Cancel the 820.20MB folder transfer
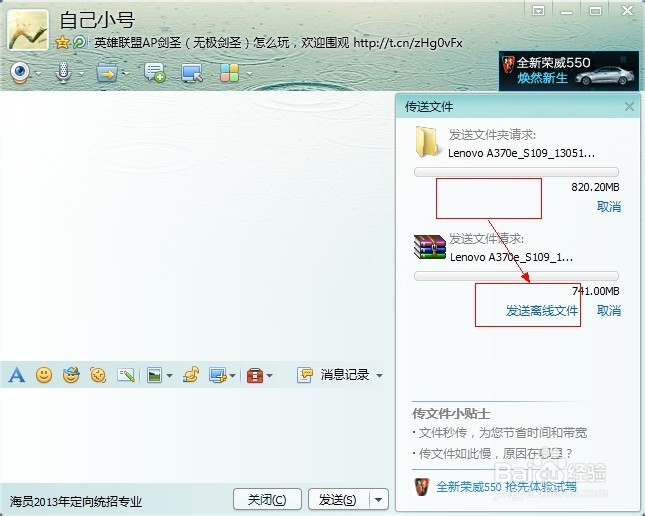This screenshot has width=645, height=516. [609, 207]
